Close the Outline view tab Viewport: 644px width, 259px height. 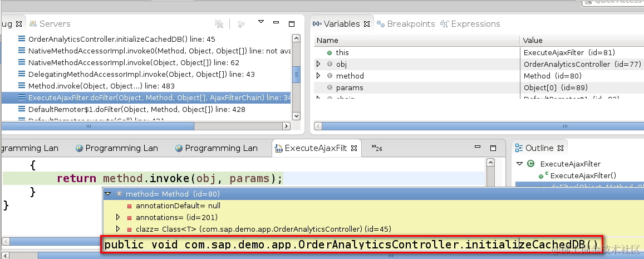[x=561, y=148]
